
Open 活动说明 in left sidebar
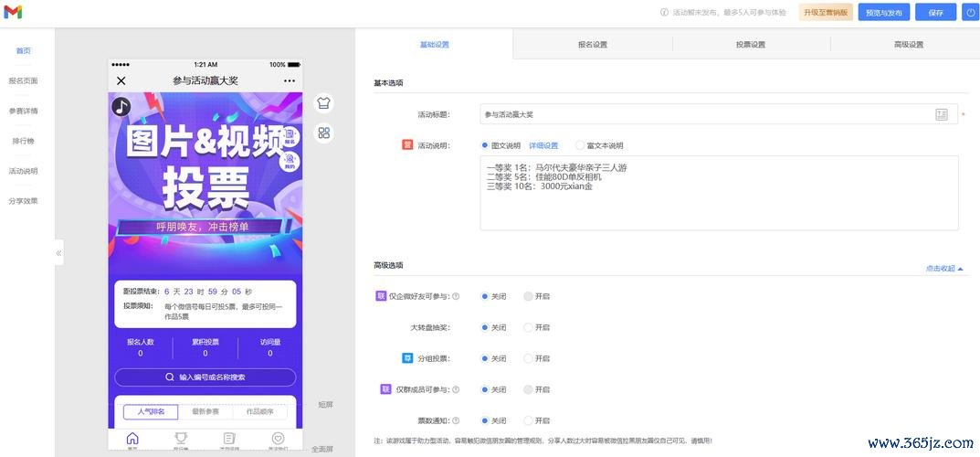coord(23,171)
